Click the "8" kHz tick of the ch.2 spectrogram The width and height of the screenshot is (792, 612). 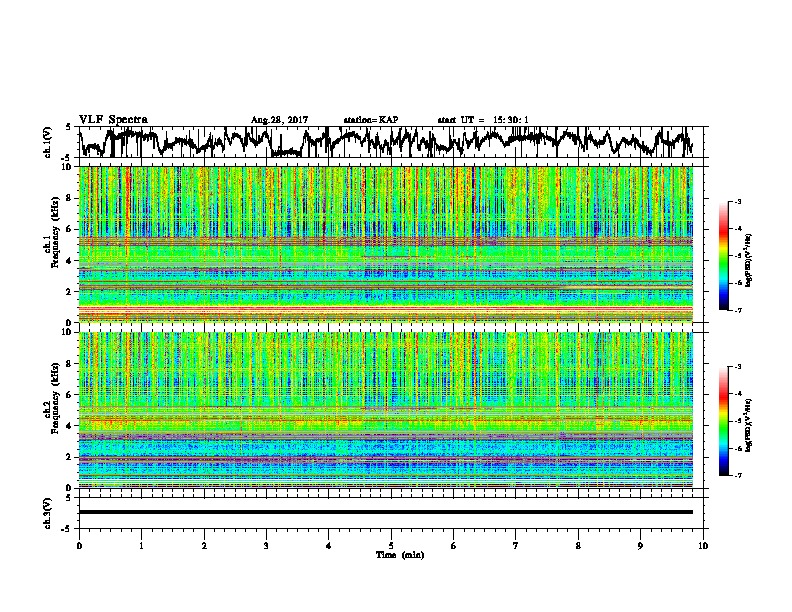[71, 364]
